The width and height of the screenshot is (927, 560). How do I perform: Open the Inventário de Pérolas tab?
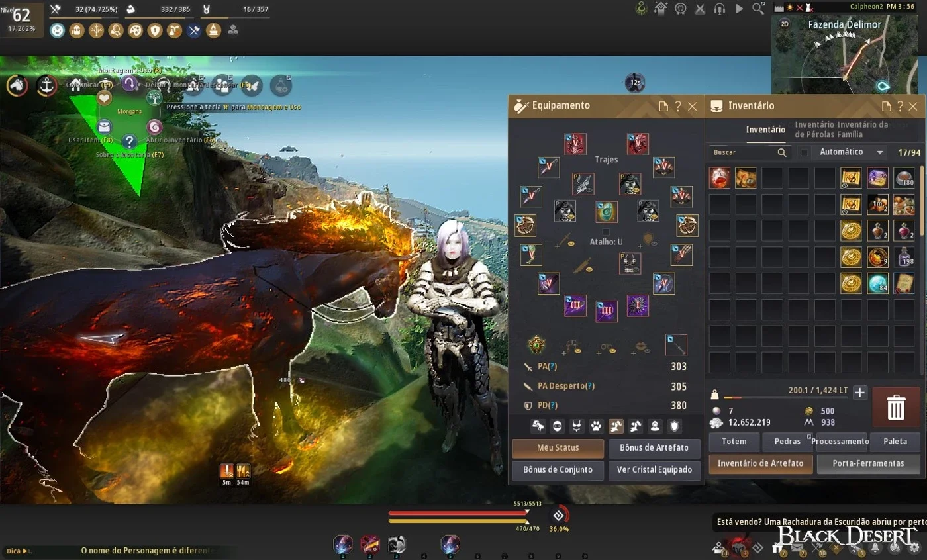[814, 130]
